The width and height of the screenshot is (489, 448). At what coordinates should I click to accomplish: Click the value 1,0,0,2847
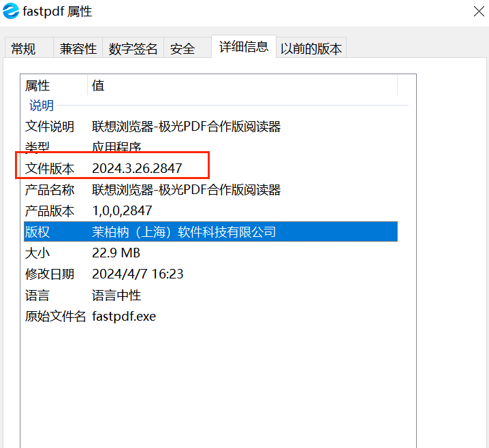click(122, 211)
